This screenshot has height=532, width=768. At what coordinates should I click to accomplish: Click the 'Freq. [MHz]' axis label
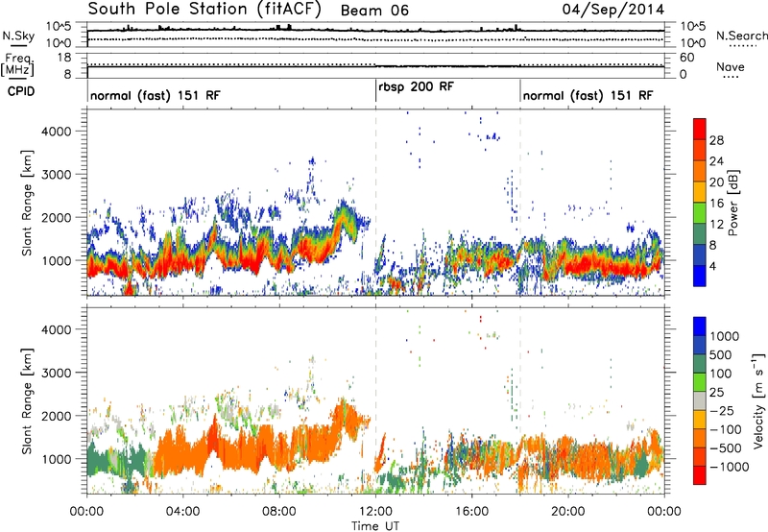pyautogui.click(x=18, y=64)
